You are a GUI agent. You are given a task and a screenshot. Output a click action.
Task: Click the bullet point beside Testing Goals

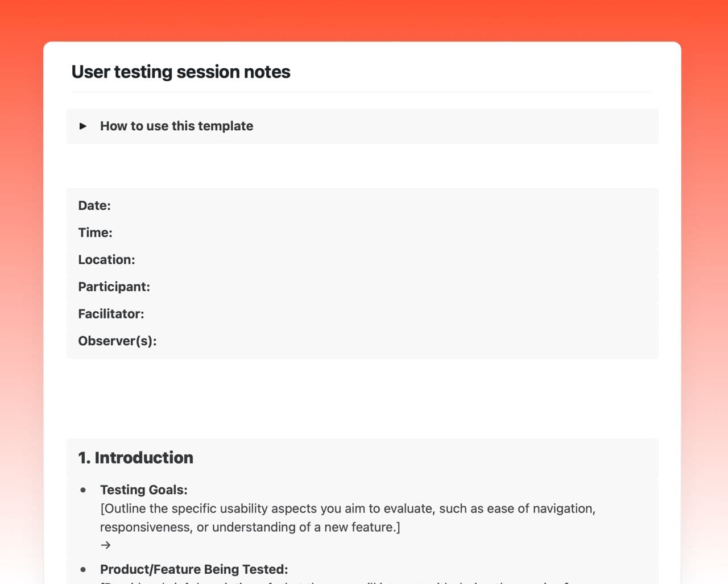[84, 490]
